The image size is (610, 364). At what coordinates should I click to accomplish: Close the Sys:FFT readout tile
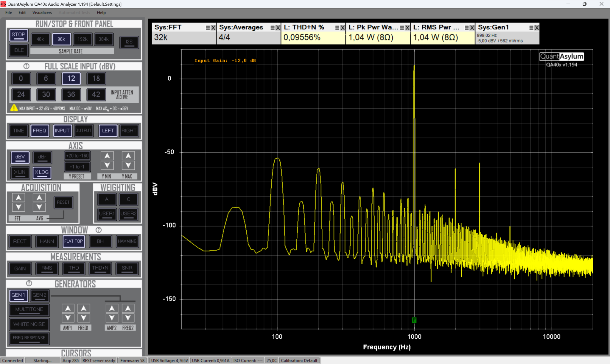(x=213, y=28)
